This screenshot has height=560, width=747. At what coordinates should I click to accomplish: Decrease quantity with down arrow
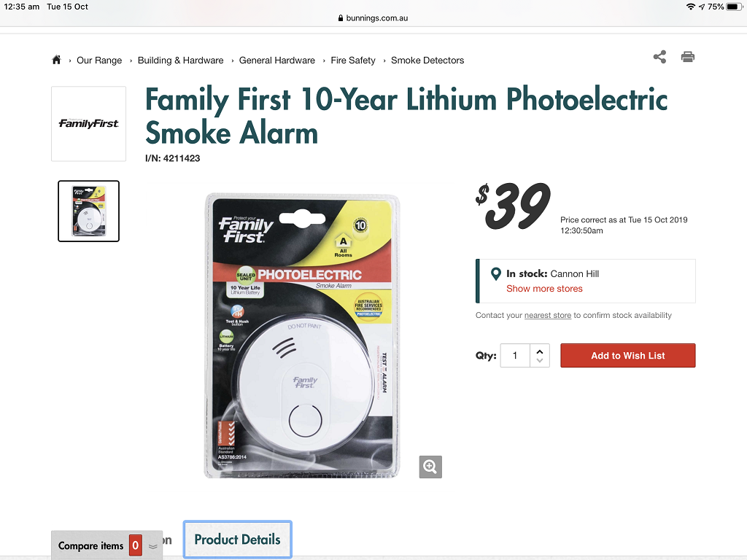point(540,360)
